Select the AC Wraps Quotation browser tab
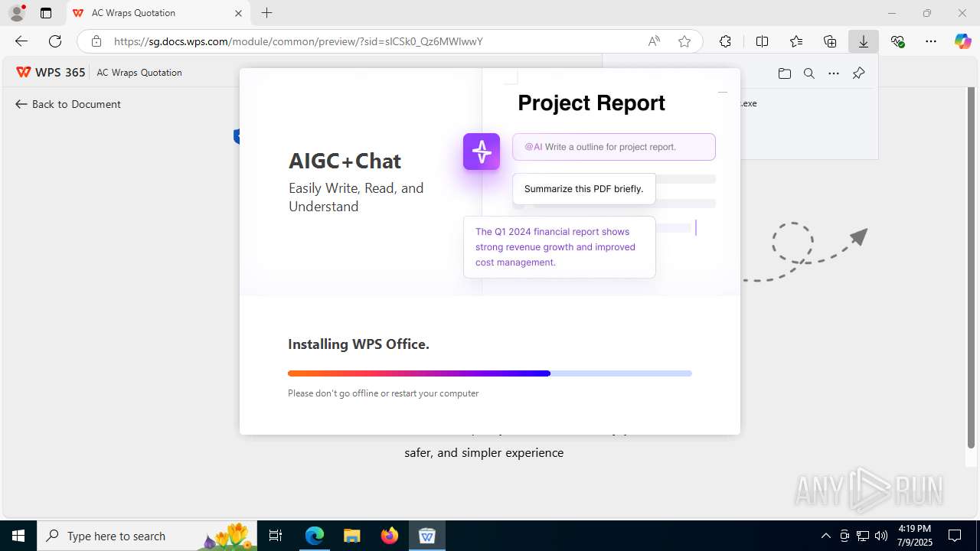This screenshot has height=551, width=980. pyautogui.click(x=158, y=13)
